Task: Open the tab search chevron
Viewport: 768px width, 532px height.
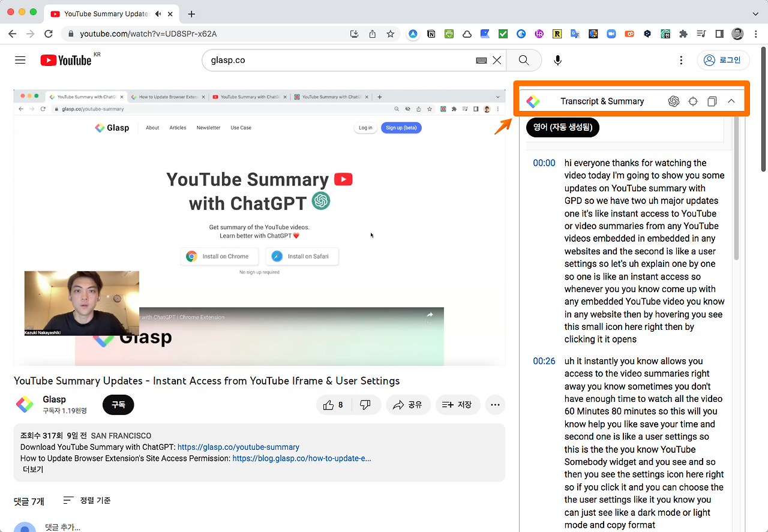Action: click(755, 14)
